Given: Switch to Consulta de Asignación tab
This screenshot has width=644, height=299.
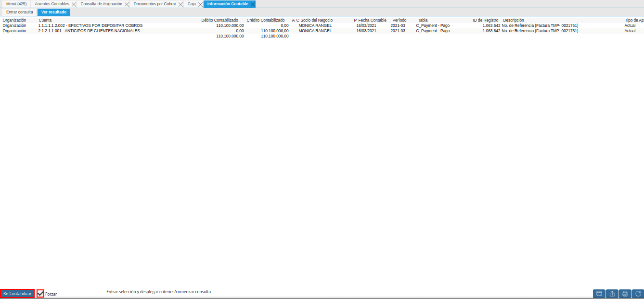Looking at the screenshot, I should tap(102, 4).
